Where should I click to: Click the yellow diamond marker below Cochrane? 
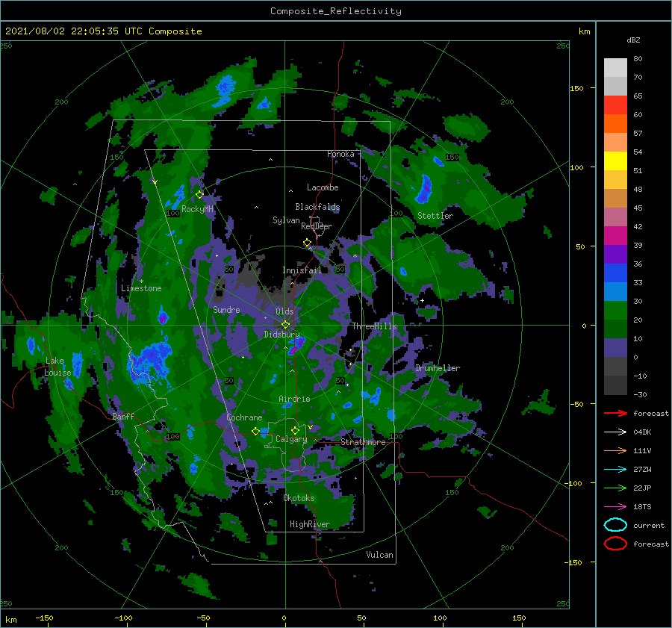click(x=255, y=431)
